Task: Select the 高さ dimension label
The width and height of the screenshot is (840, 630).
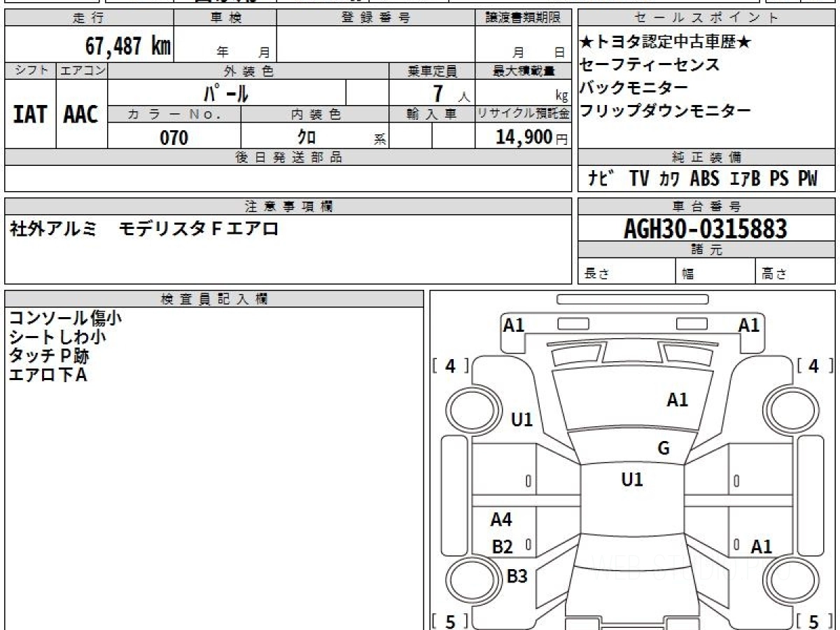Action: [774, 274]
